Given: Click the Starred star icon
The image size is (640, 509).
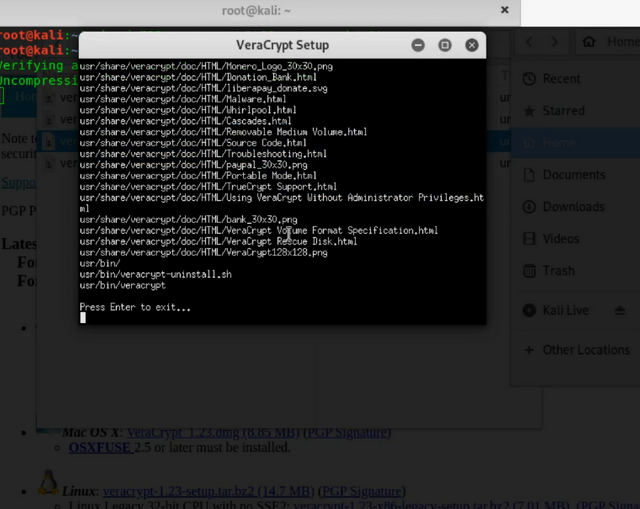Looking at the screenshot, I should (529, 111).
